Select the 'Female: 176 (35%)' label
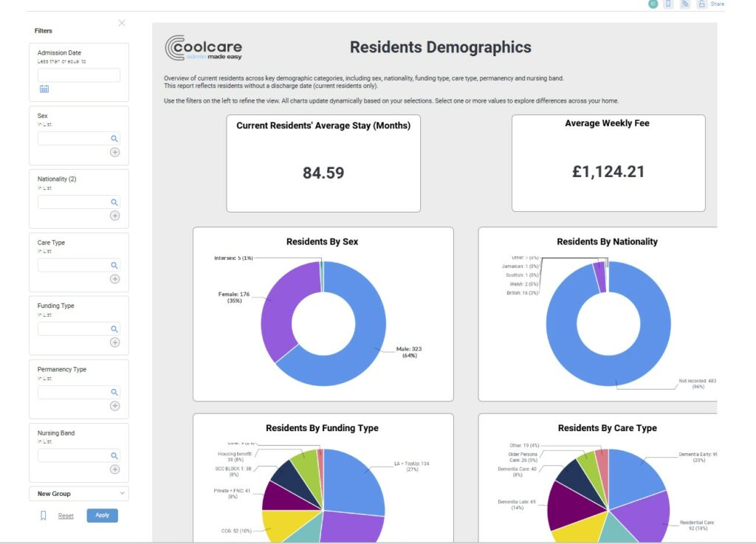 pos(234,297)
